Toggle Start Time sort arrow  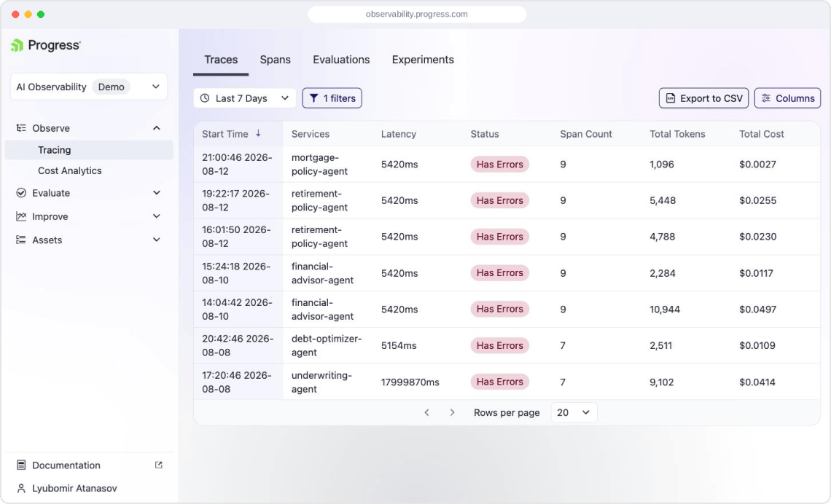tap(258, 133)
